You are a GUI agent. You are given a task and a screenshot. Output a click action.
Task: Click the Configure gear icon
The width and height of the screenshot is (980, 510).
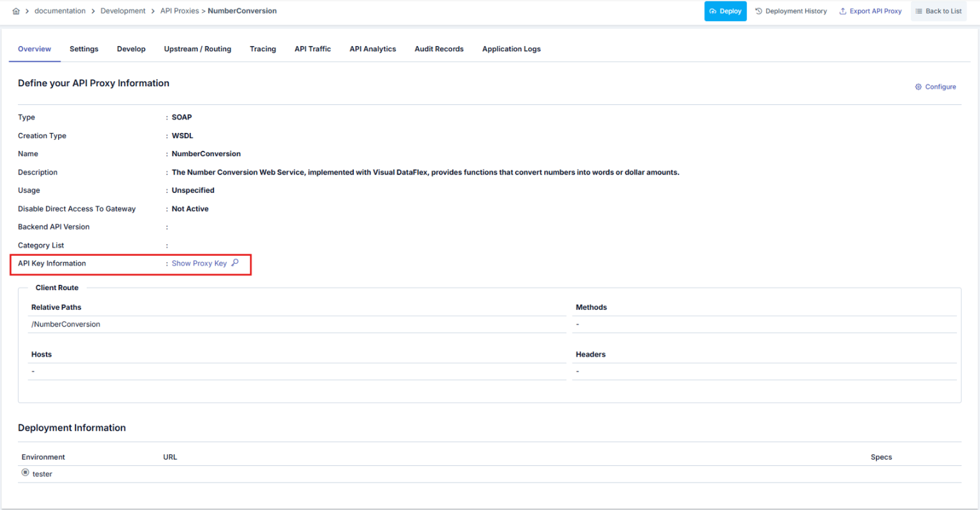(x=918, y=87)
